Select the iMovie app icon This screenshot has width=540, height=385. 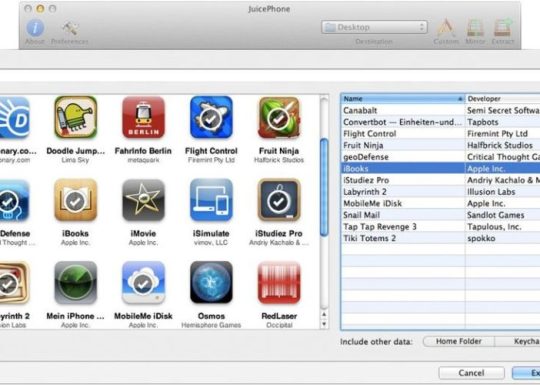(x=143, y=200)
